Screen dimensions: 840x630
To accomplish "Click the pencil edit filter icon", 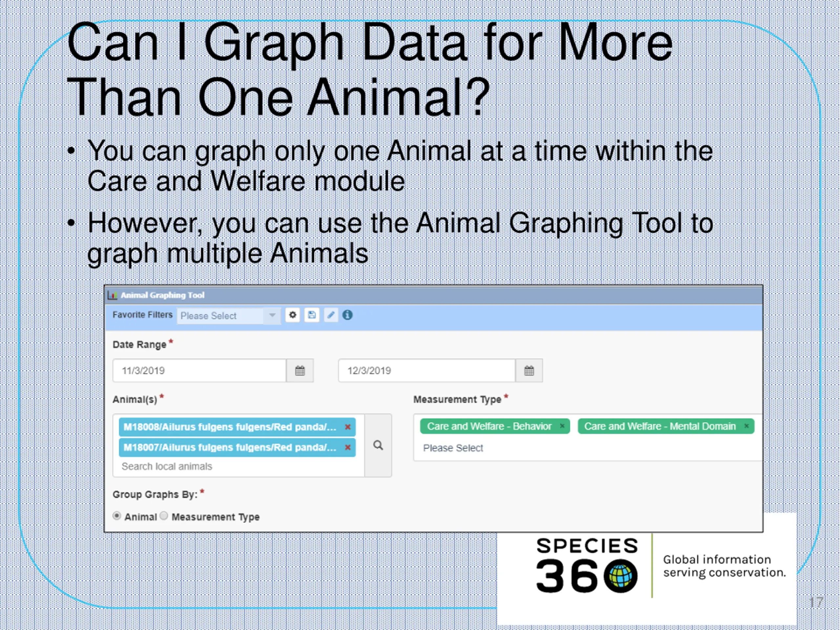I will point(331,315).
